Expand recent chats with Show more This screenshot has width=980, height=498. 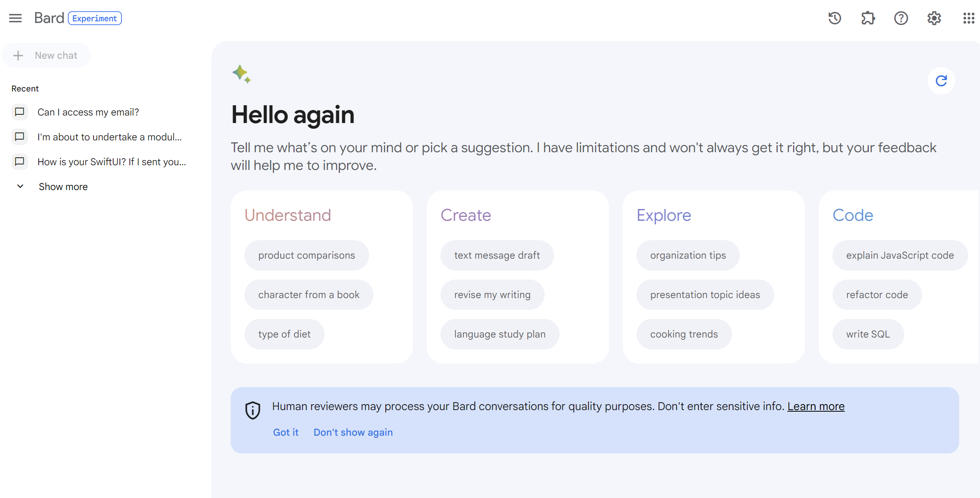point(63,187)
